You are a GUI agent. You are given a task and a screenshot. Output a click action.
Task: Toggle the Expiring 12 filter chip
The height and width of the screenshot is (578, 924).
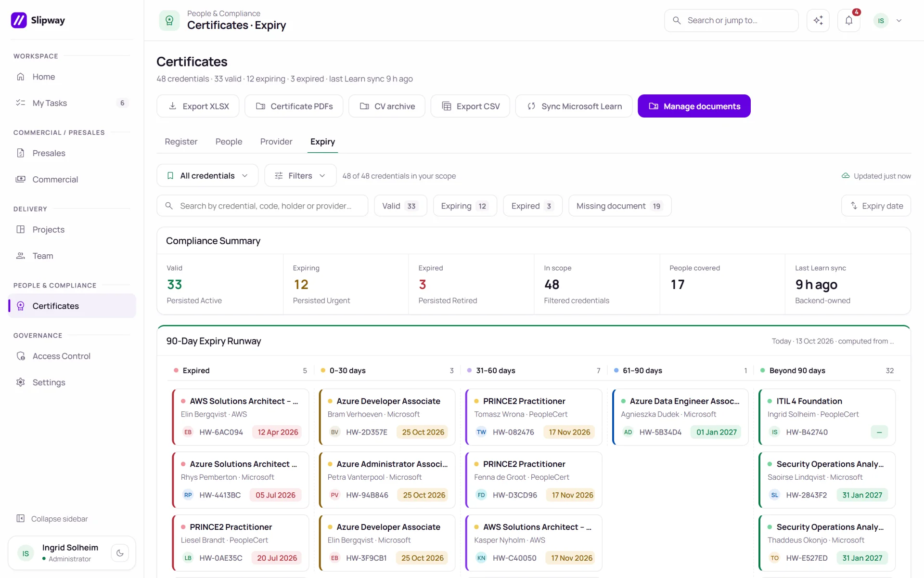pos(465,206)
